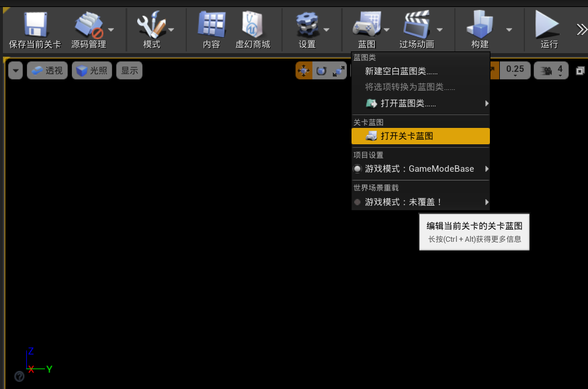Change the 光照 lit view mode
Viewport: 588px width, 389px height.
(x=92, y=71)
